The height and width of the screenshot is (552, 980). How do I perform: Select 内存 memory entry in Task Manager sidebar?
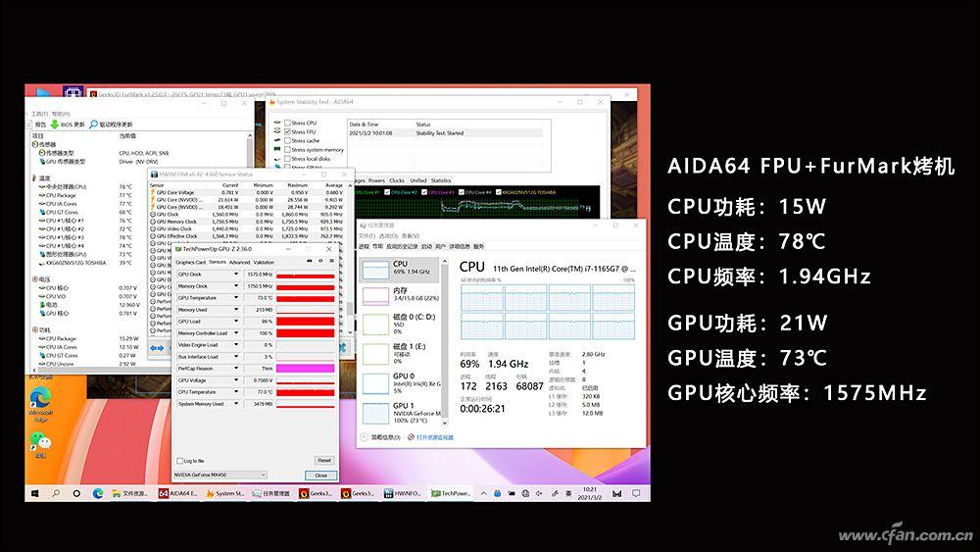401,294
